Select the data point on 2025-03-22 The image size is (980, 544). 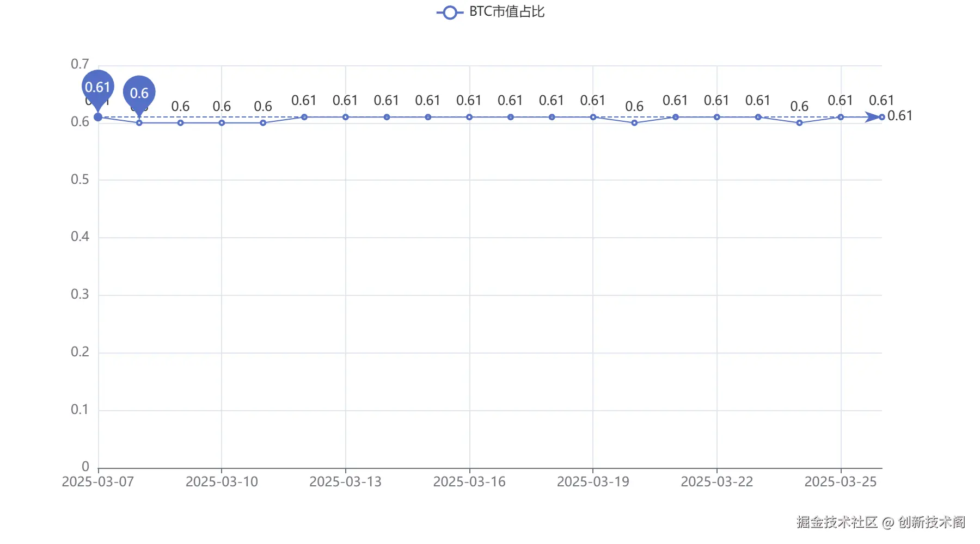[x=717, y=117]
